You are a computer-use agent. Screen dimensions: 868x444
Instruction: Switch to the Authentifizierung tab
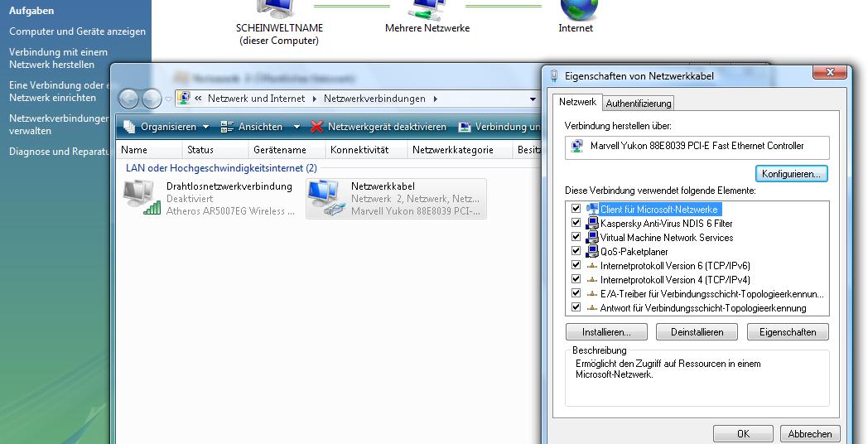click(639, 103)
